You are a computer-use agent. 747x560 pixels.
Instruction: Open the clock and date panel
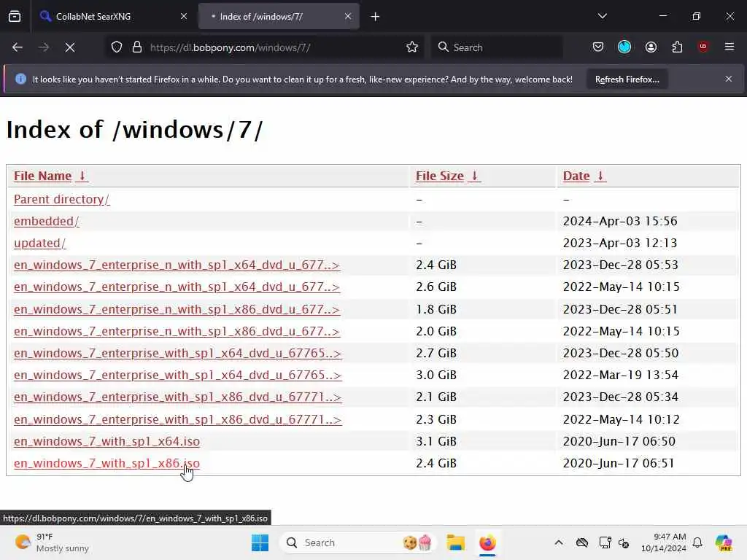pyautogui.click(x=663, y=542)
